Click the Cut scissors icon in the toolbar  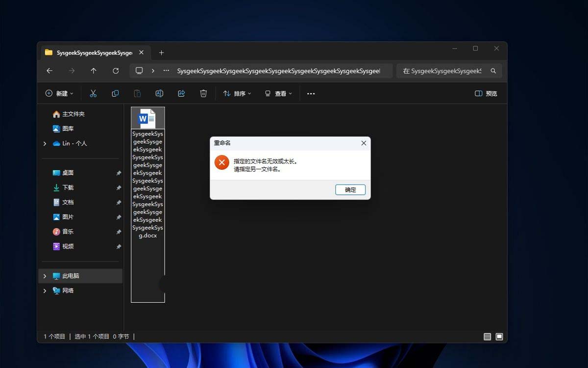93,93
